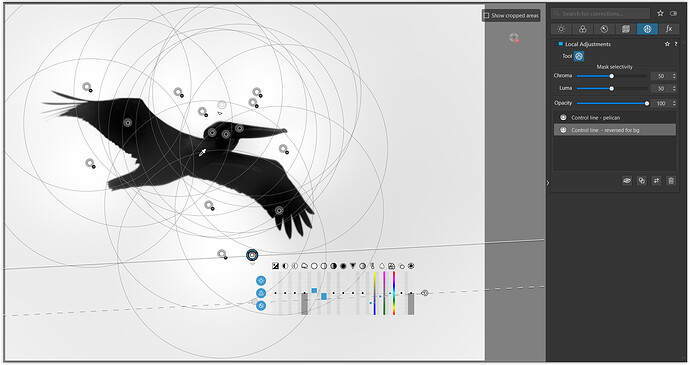Adjust the Luma selectivity slider
Screen dimensions: 690x365
click(612, 88)
